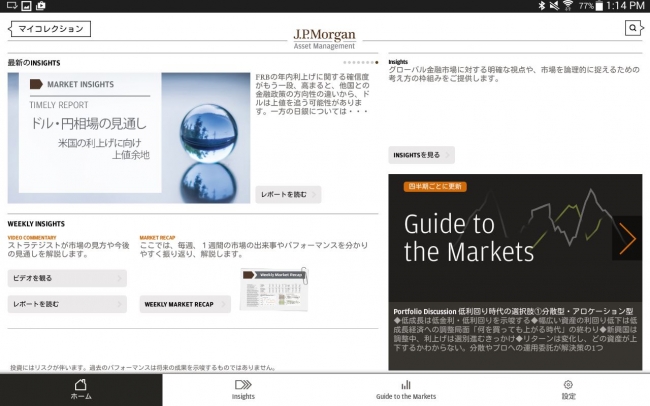Click the 四半期ごとに更新 orange tag
This screenshot has height=406, width=650.
click(x=435, y=186)
